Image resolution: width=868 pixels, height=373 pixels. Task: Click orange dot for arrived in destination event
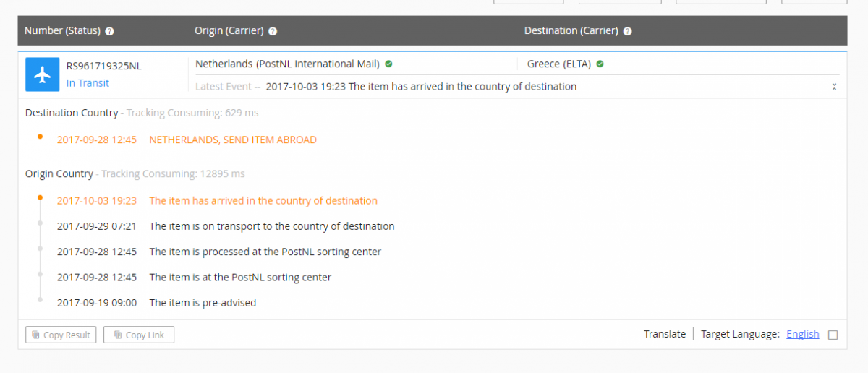[41, 197]
